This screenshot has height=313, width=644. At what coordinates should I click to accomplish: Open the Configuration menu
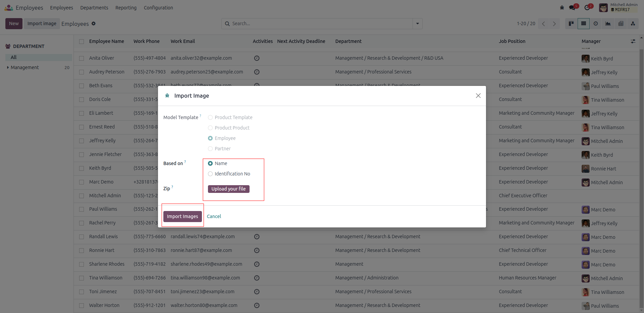(x=158, y=8)
